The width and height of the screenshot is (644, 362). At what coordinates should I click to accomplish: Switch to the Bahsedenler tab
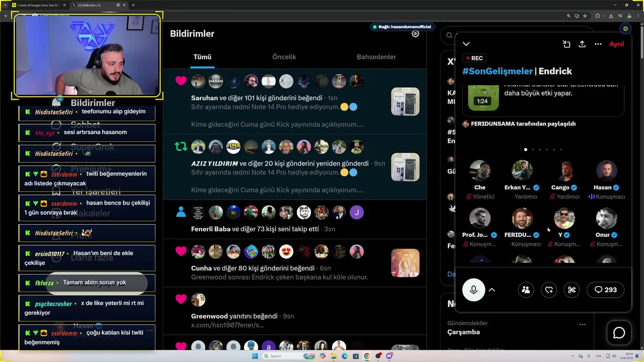coord(376,57)
